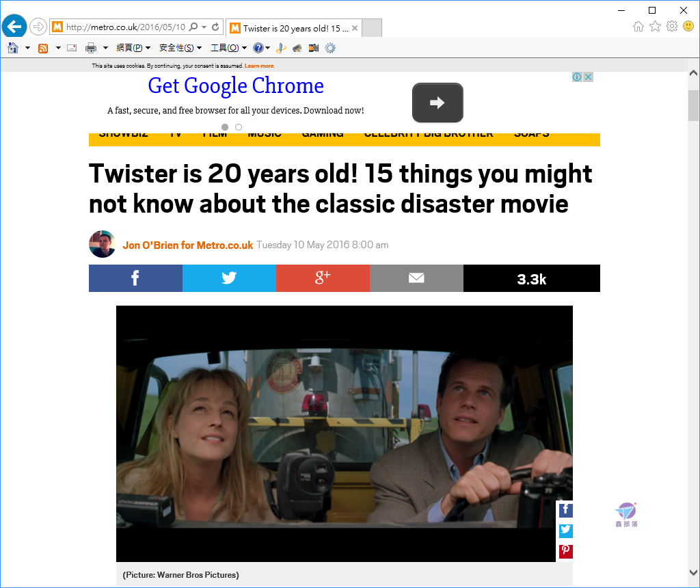Select the second ad carousel dot

click(239, 127)
